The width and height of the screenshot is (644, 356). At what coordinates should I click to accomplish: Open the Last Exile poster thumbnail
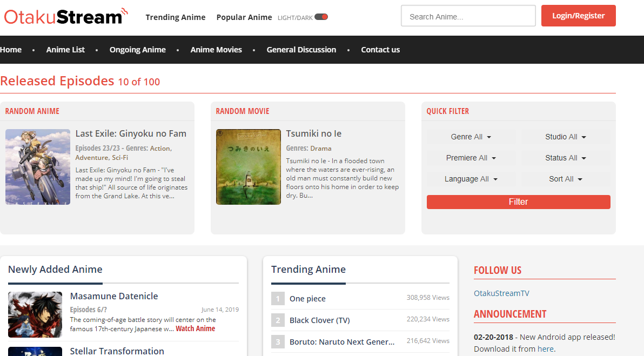(x=38, y=167)
